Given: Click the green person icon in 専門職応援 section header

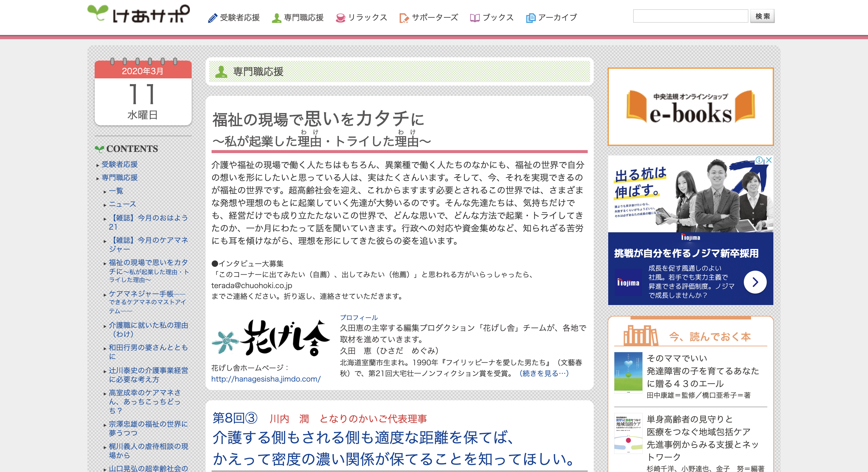Looking at the screenshot, I should [221, 71].
